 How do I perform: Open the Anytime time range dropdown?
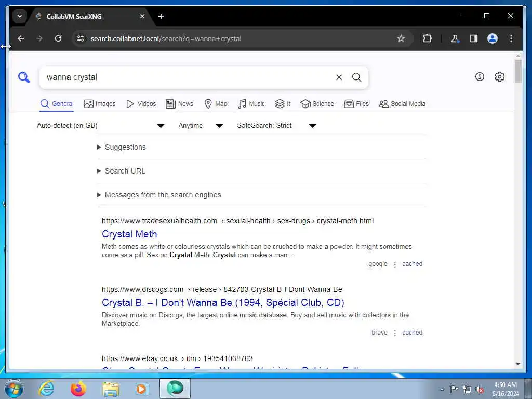(201, 126)
